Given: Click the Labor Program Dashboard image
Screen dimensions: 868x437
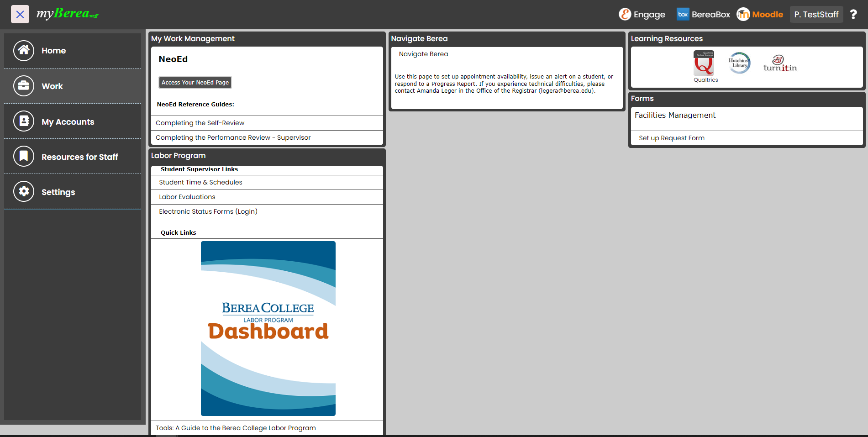Looking at the screenshot, I should click(x=268, y=328).
